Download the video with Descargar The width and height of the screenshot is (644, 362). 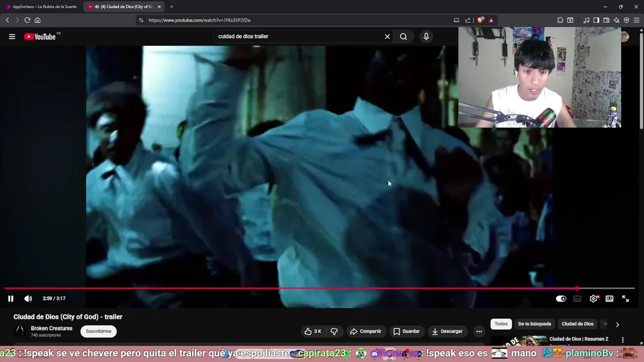pos(447,331)
